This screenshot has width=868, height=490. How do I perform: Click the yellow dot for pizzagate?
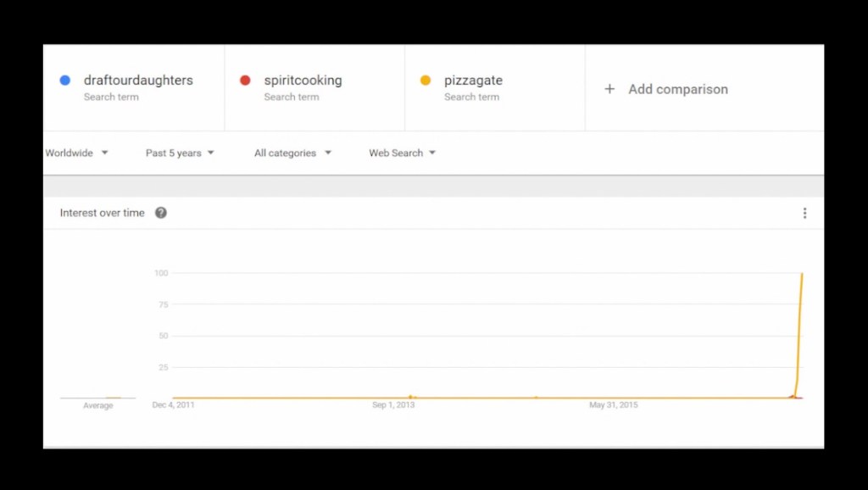tap(426, 81)
